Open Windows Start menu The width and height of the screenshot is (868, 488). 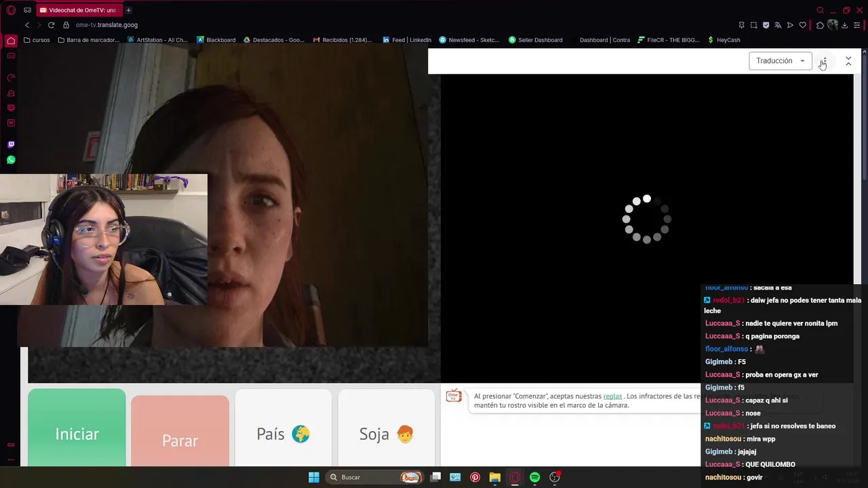point(314,477)
